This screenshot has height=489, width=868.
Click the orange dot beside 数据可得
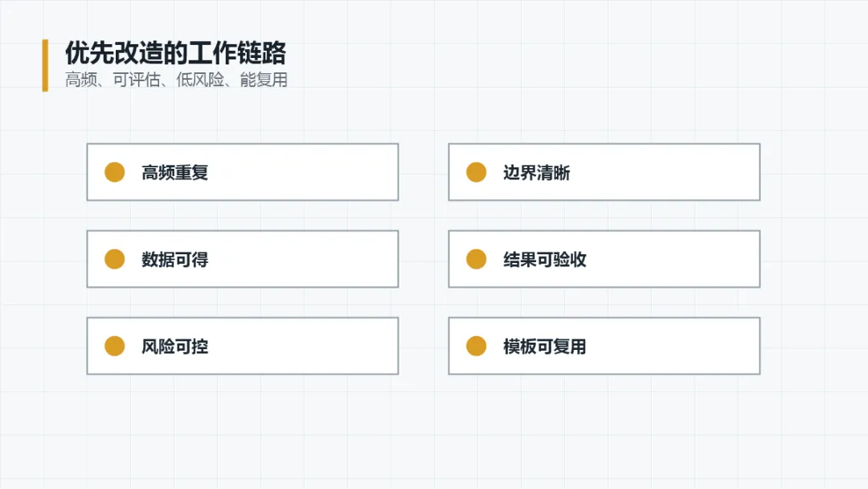[x=115, y=259]
